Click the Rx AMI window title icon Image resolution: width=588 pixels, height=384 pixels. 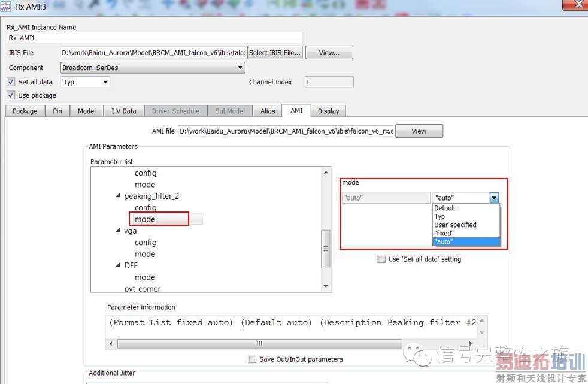coord(5,7)
